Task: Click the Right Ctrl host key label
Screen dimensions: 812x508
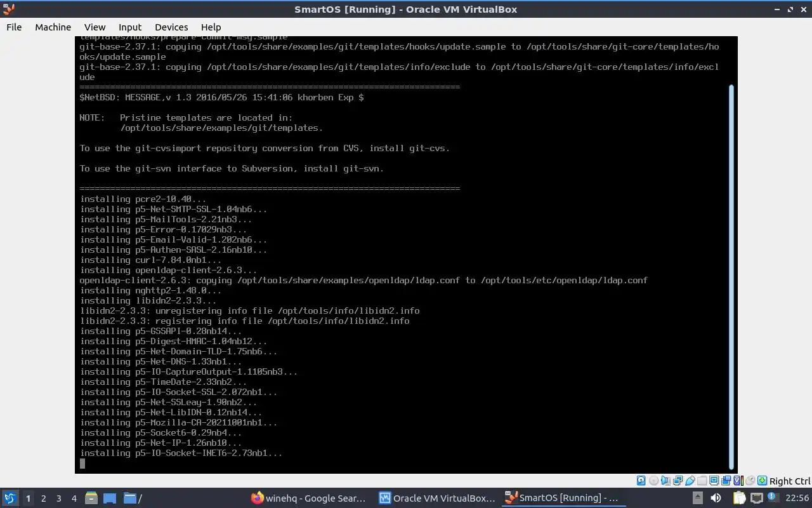Action: [x=790, y=481]
